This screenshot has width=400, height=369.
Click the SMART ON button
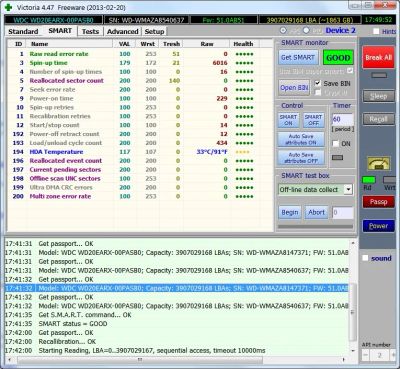[x=288, y=120]
